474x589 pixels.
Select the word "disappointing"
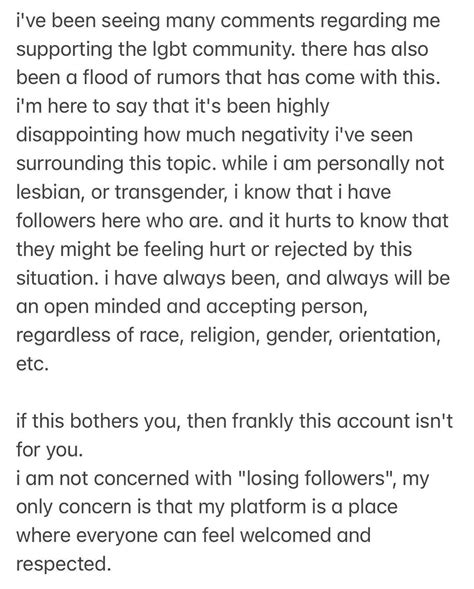click(77, 136)
